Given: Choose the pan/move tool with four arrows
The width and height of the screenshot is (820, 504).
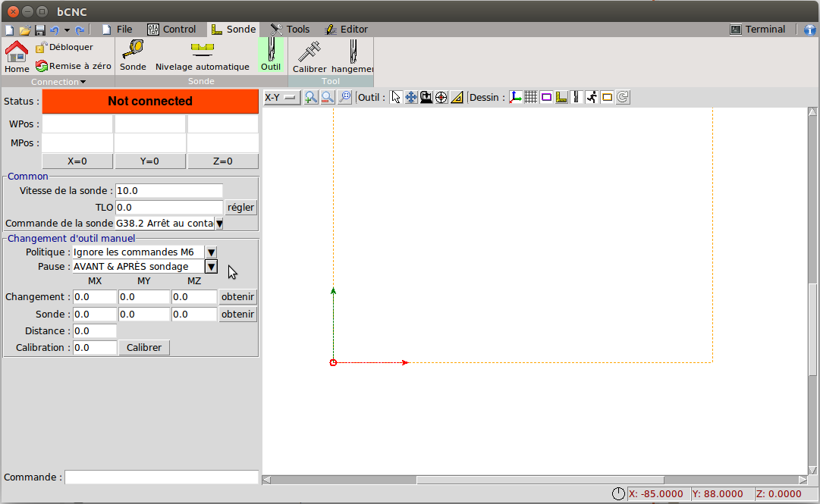Looking at the screenshot, I should click(411, 97).
